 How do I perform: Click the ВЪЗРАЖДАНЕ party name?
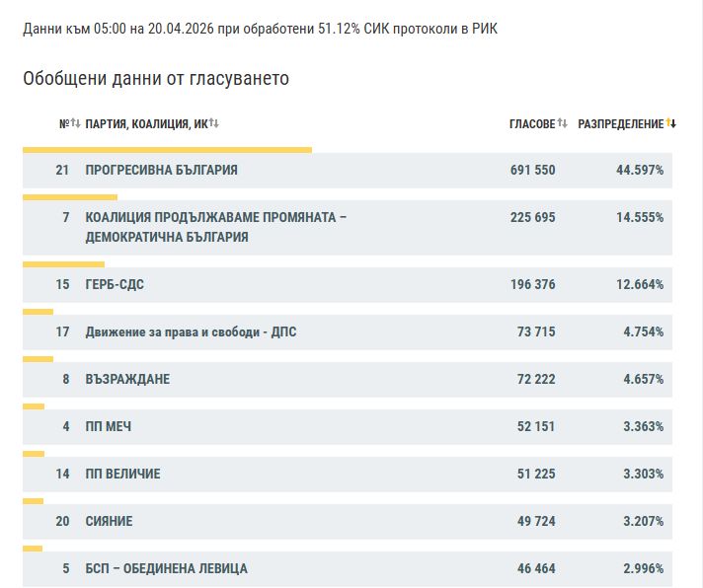tap(120, 380)
